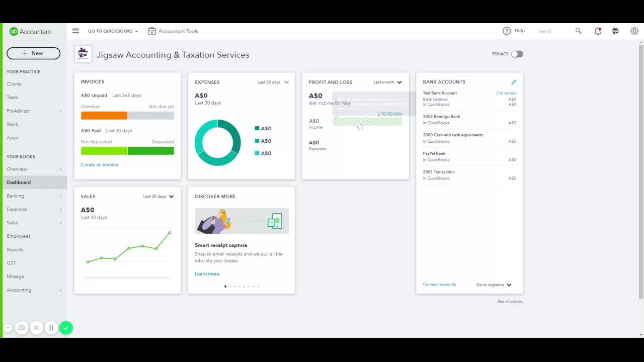Pause the screen recording
This screenshot has height=362, width=644.
click(x=51, y=328)
